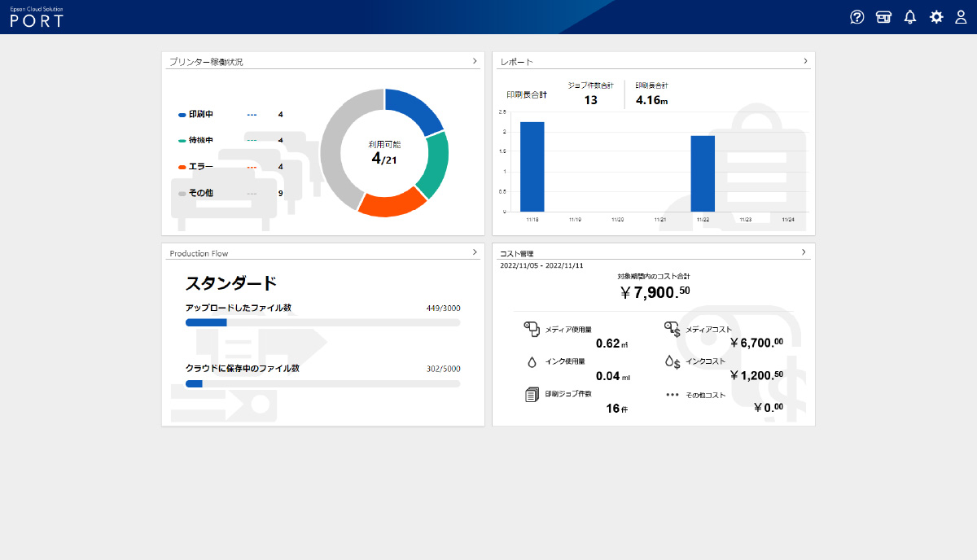The image size is (977, 560).
Task: Click the print job count document icon
Action: click(x=532, y=395)
